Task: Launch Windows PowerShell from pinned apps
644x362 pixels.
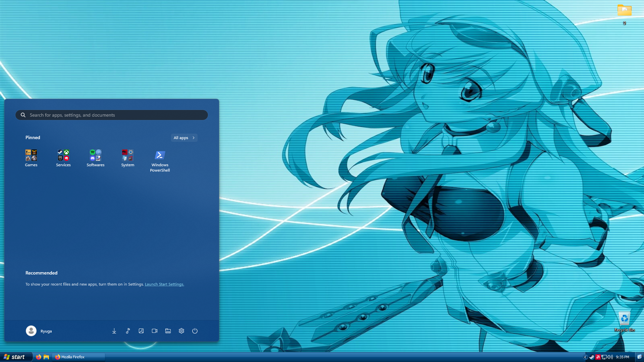Action: tap(160, 161)
